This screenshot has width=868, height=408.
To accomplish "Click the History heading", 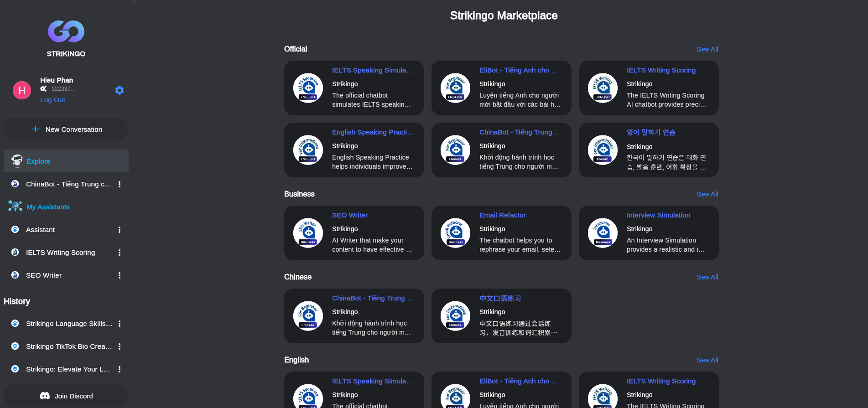I will pyautogui.click(x=17, y=301).
